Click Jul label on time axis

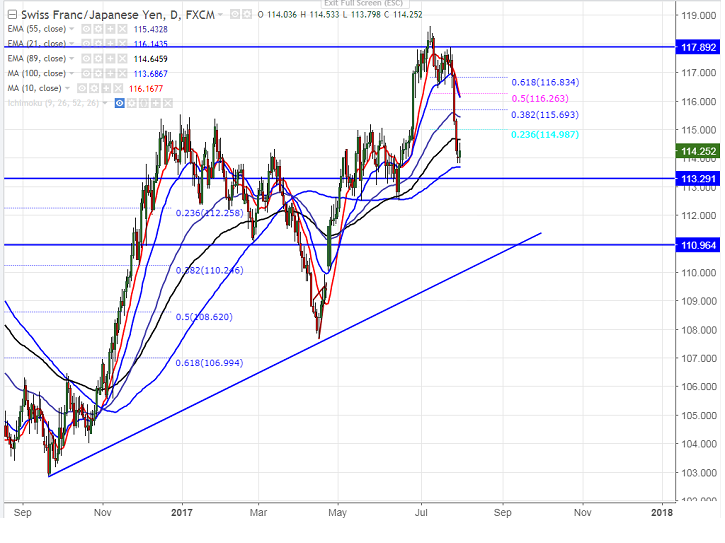click(x=421, y=512)
